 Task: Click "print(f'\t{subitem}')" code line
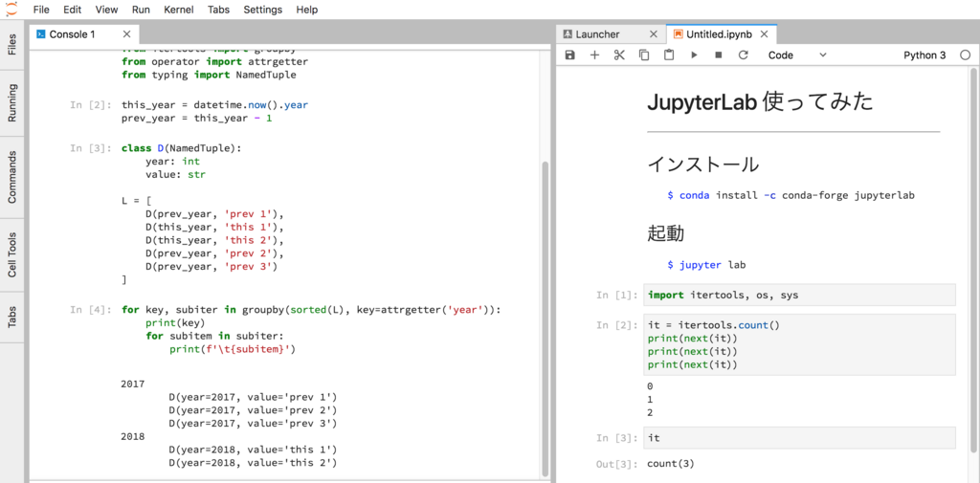(x=232, y=349)
